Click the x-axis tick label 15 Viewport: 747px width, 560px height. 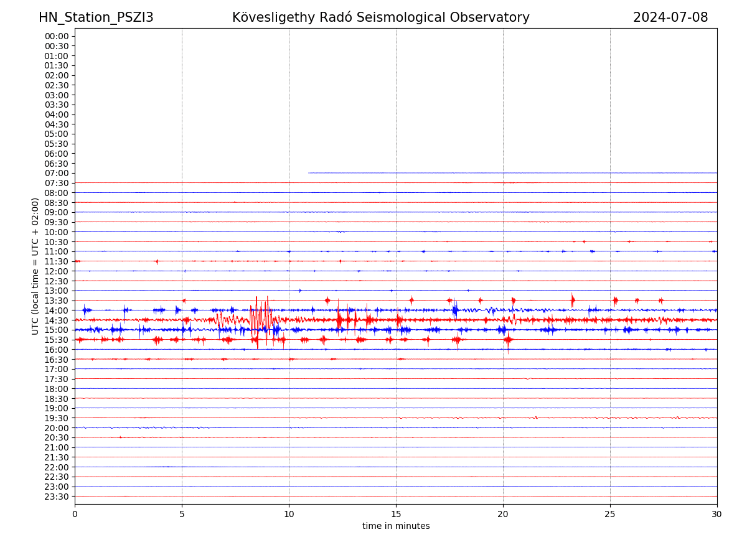396,514
